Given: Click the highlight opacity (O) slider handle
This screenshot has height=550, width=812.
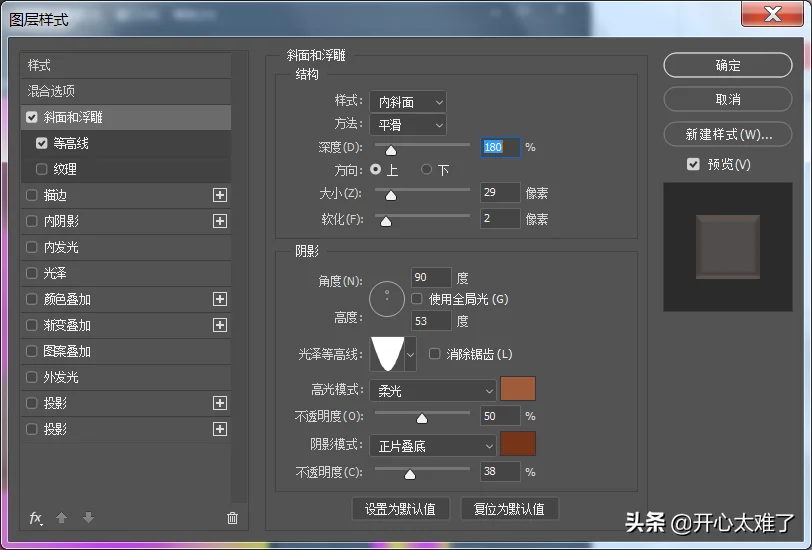Looking at the screenshot, I should (x=422, y=418).
